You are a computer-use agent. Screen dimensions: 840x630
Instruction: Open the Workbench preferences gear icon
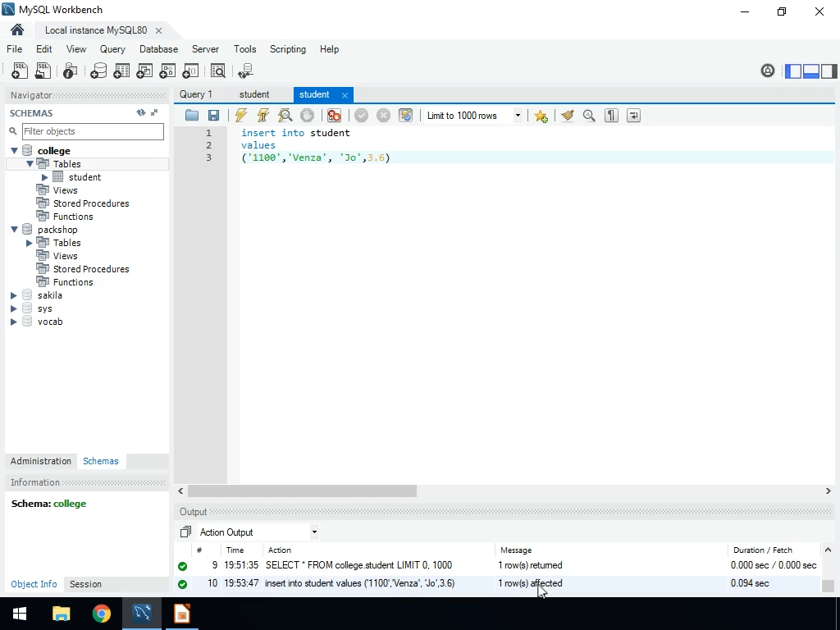(768, 71)
